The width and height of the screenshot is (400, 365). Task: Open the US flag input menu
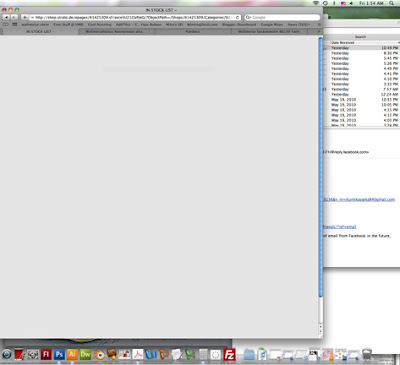343,3
